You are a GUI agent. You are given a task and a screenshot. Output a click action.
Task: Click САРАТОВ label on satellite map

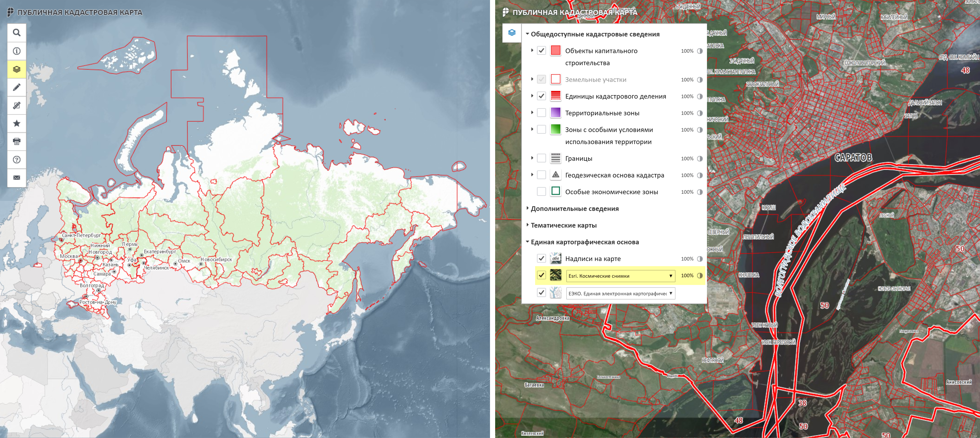point(853,158)
